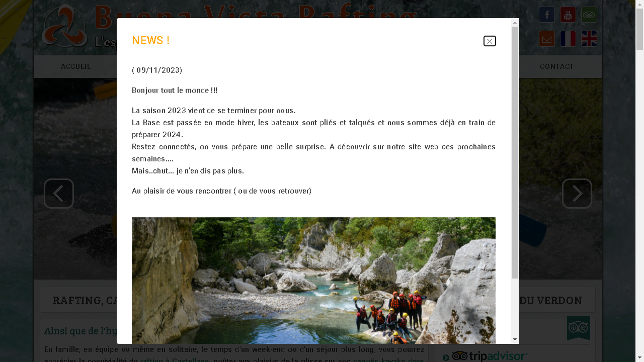Viewport: 644px width, 362px height.
Task: Click the page scrollbar thumb
Action: click(639, 29)
